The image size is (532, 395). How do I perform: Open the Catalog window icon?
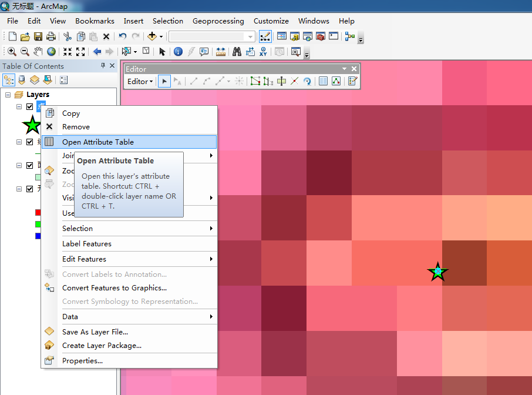pyautogui.click(x=295, y=36)
